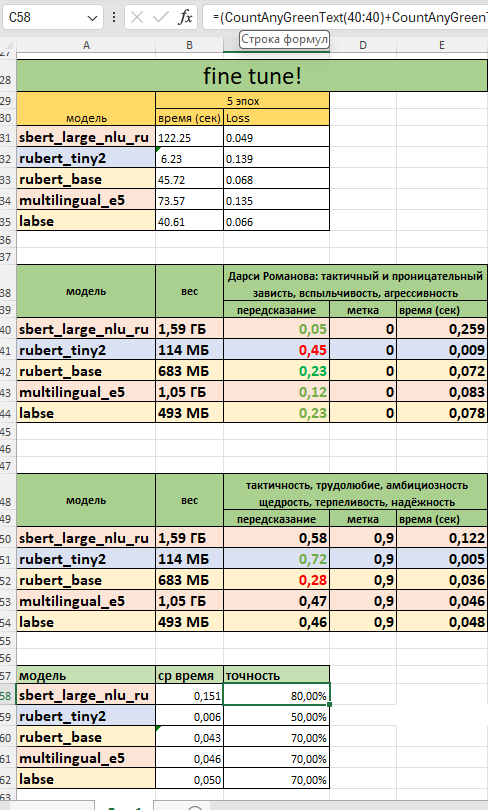Select multilingual_e5 cell in row 61
The width and height of the screenshot is (488, 810).
pos(86,758)
